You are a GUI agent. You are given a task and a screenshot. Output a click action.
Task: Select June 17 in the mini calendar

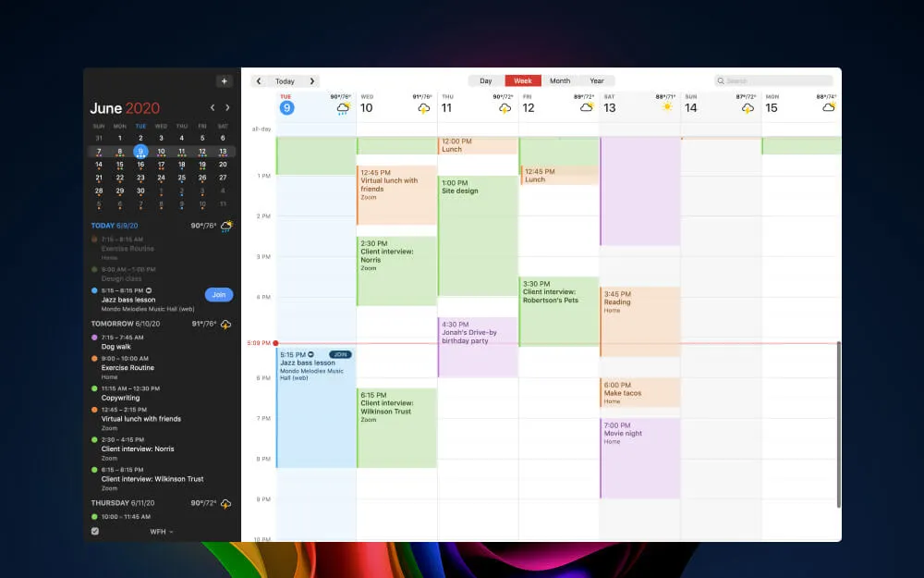(x=161, y=165)
